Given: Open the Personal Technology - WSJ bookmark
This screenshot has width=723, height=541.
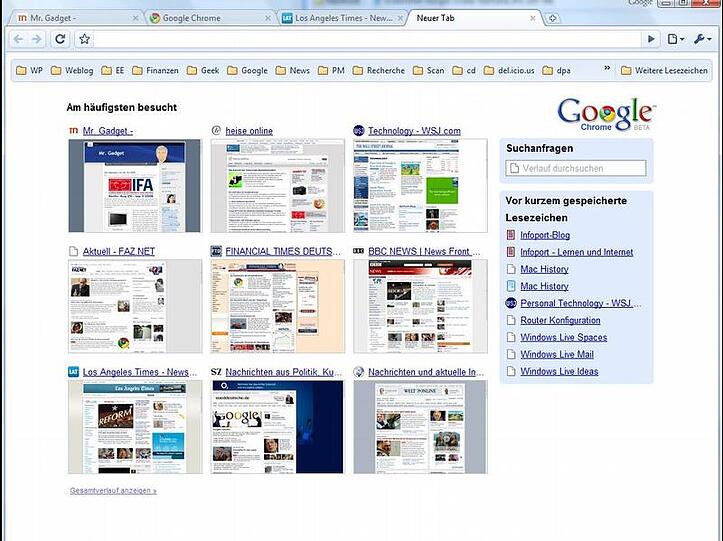Looking at the screenshot, I should pyautogui.click(x=581, y=303).
